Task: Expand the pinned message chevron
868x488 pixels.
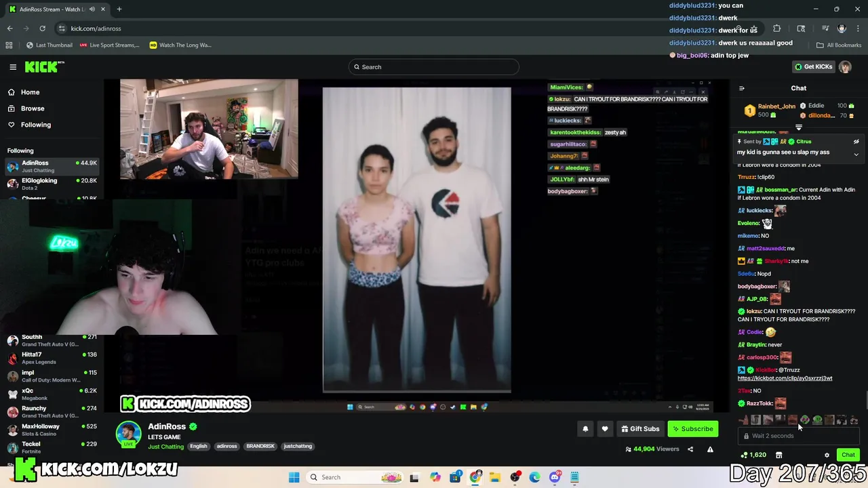Action: click(x=856, y=154)
